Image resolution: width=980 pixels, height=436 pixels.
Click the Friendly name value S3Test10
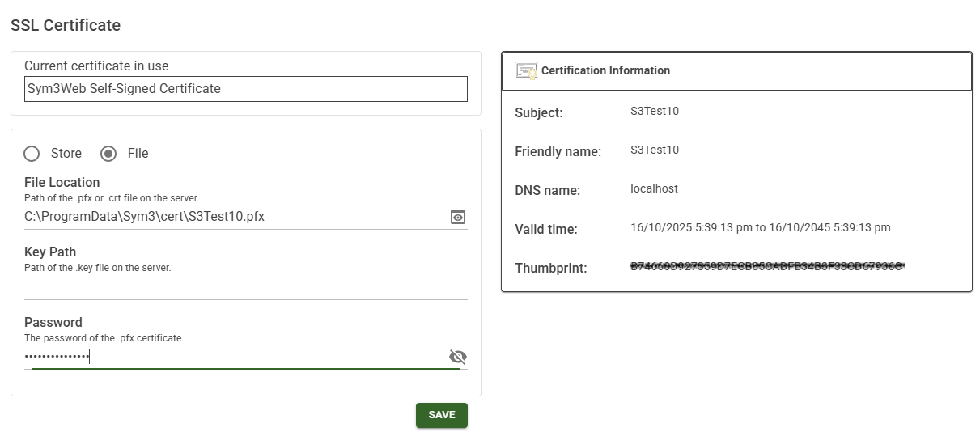point(655,150)
